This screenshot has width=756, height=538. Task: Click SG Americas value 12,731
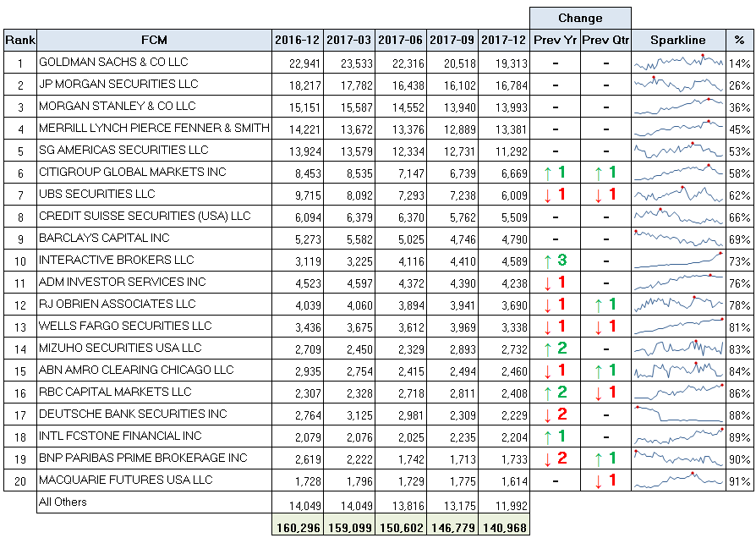pyautogui.click(x=459, y=151)
